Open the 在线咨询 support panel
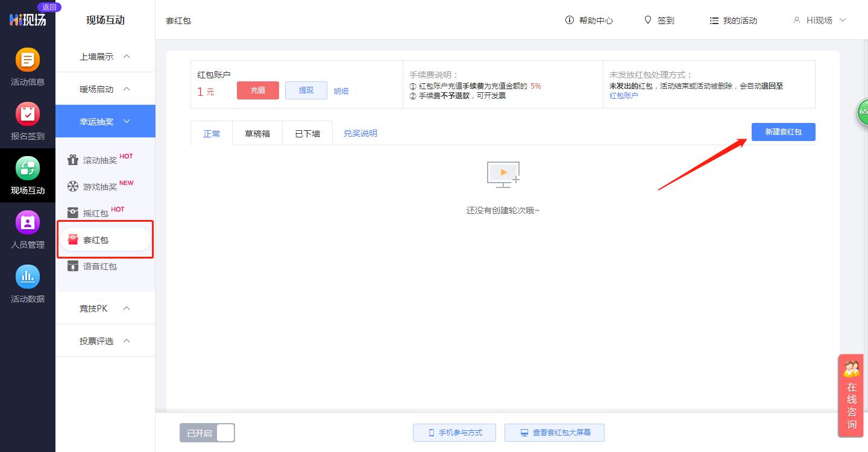The width and height of the screenshot is (868, 452). point(851,396)
